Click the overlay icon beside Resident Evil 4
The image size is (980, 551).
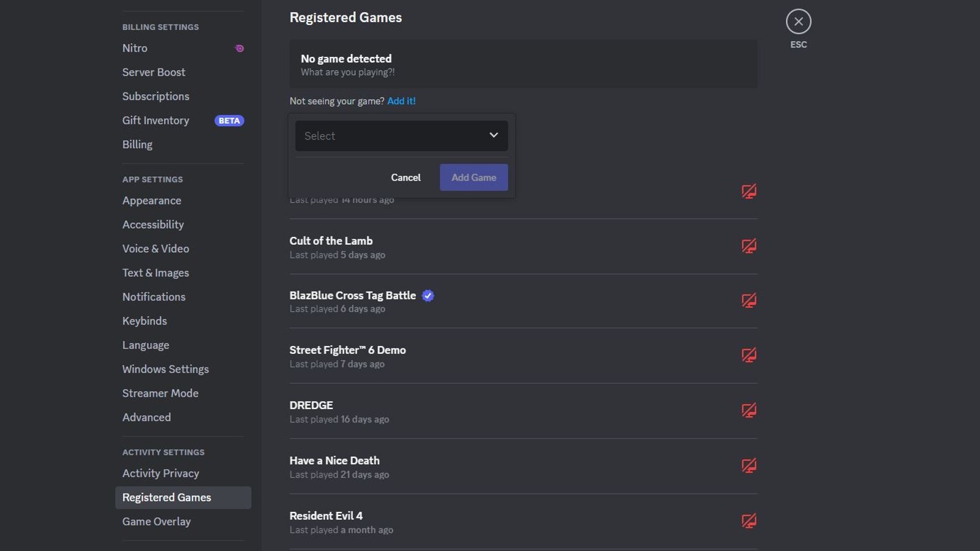tap(748, 521)
